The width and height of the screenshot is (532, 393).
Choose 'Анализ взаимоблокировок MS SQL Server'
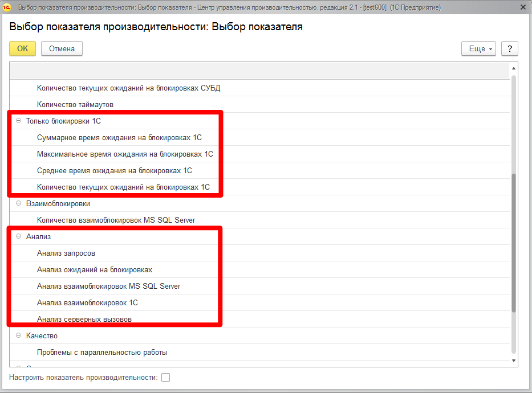click(108, 286)
